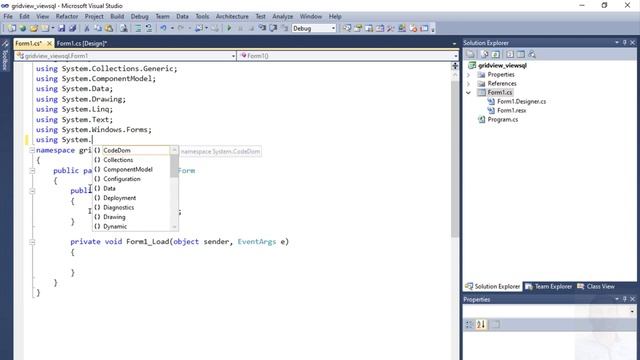Image resolution: width=640 pixels, height=360 pixels.
Task: Save the current file with floppy icon
Action: [61, 28]
